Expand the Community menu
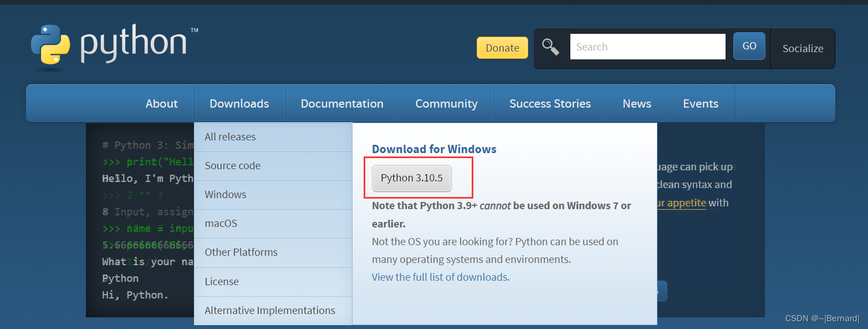Screen dimensions: 868x329 click(446, 104)
